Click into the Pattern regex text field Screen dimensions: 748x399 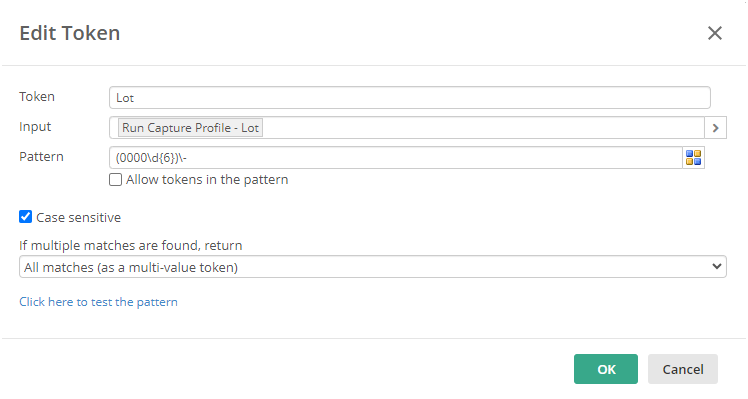pos(396,158)
